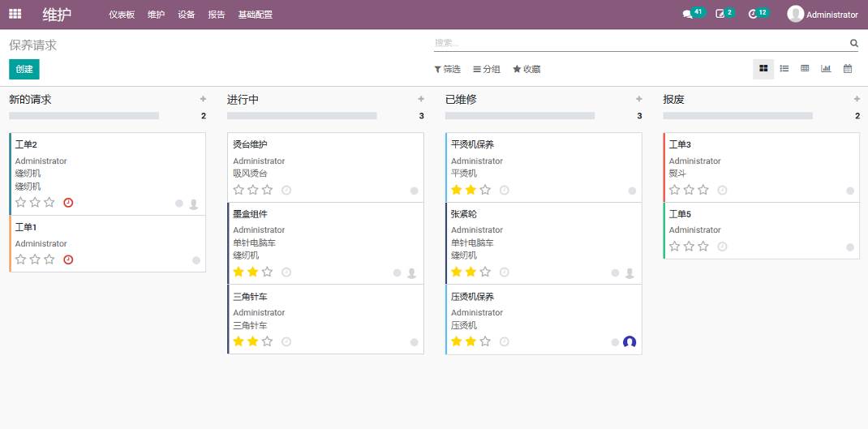868x429 pixels.
Task: Switch to the list view icon
Action: [x=784, y=69]
